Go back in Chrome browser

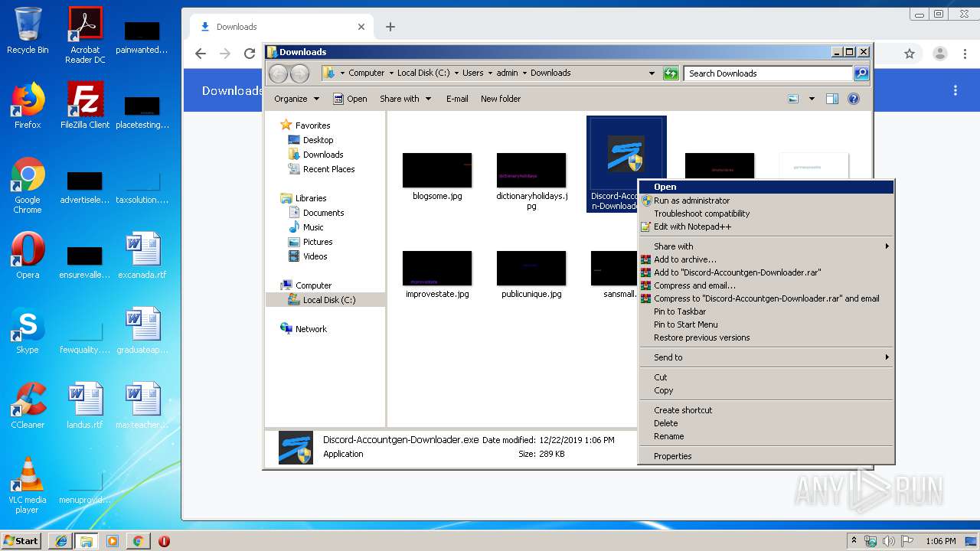201,54
